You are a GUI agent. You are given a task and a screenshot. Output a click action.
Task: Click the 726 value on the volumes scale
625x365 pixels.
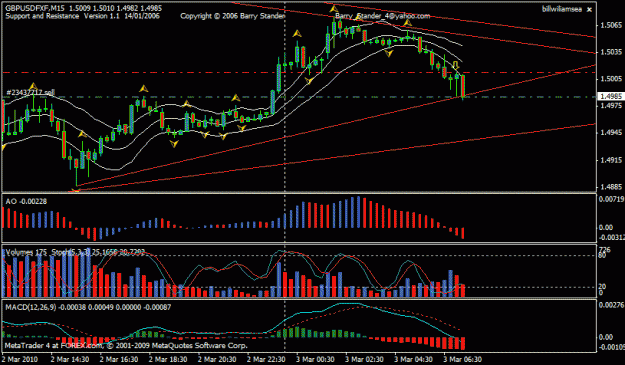[604, 250]
